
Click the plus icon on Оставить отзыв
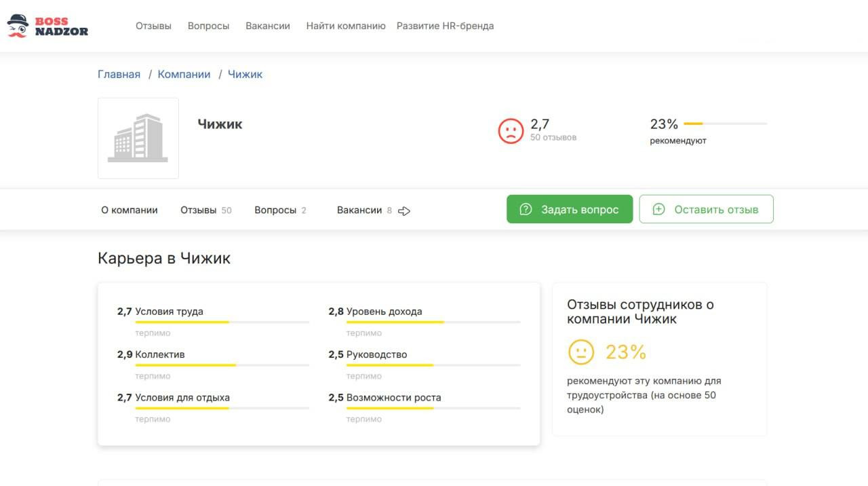[x=658, y=209]
